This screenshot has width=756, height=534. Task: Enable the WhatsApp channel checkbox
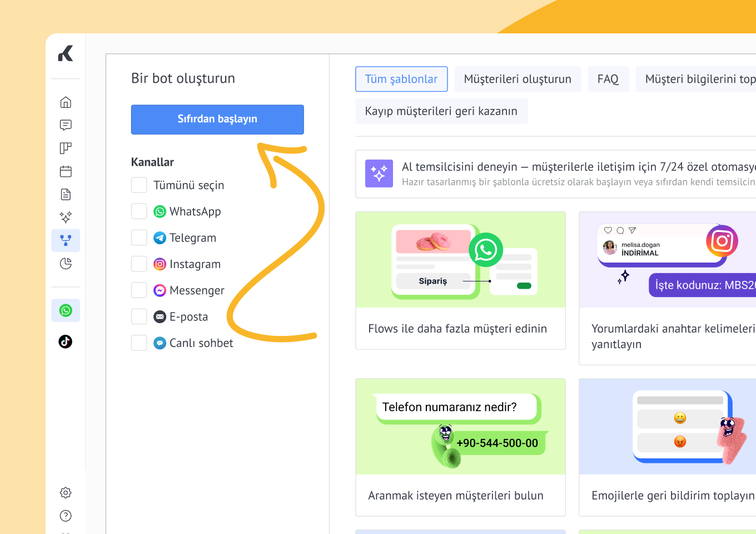point(139,211)
